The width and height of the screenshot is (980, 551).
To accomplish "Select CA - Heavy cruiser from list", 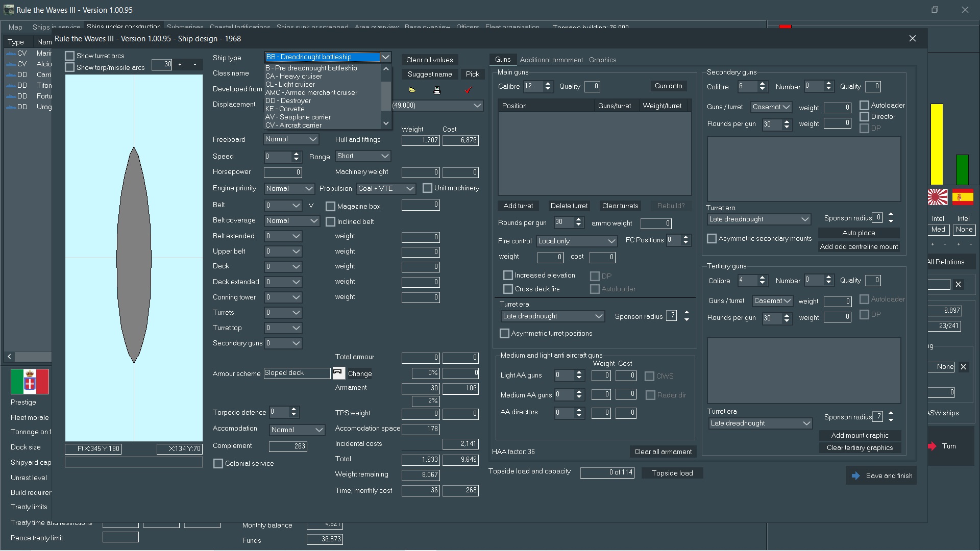I will coord(294,77).
